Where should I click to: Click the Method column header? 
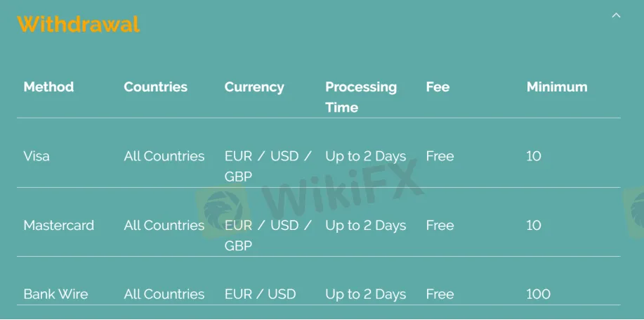pos(48,87)
